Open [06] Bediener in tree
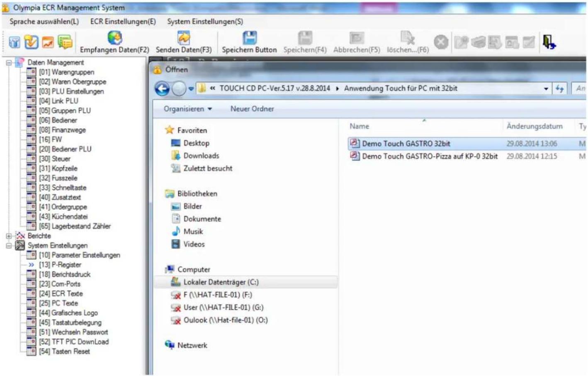The image size is (588, 376). pyautogui.click(x=58, y=120)
